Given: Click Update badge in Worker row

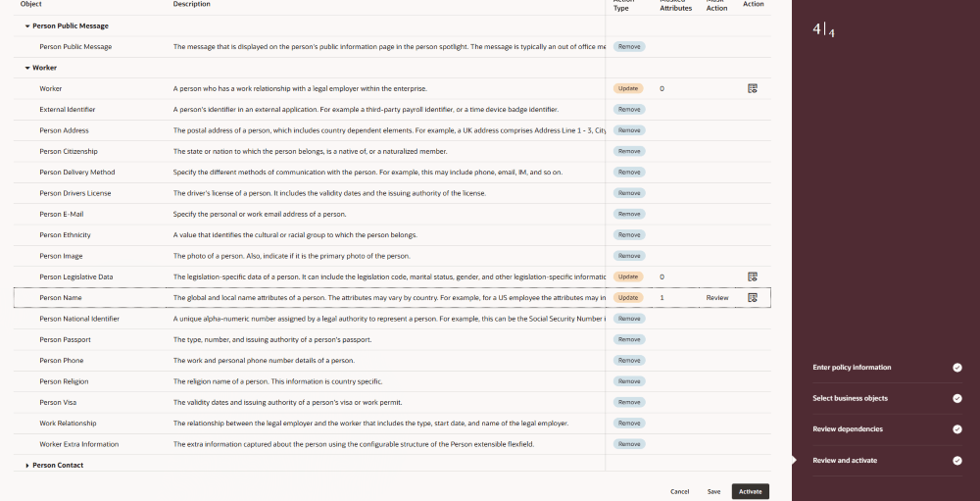Looking at the screenshot, I should pyautogui.click(x=627, y=89).
